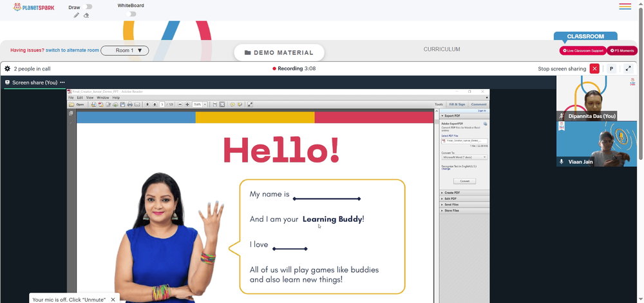Zoom in with the plus icon

(x=187, y=104)
